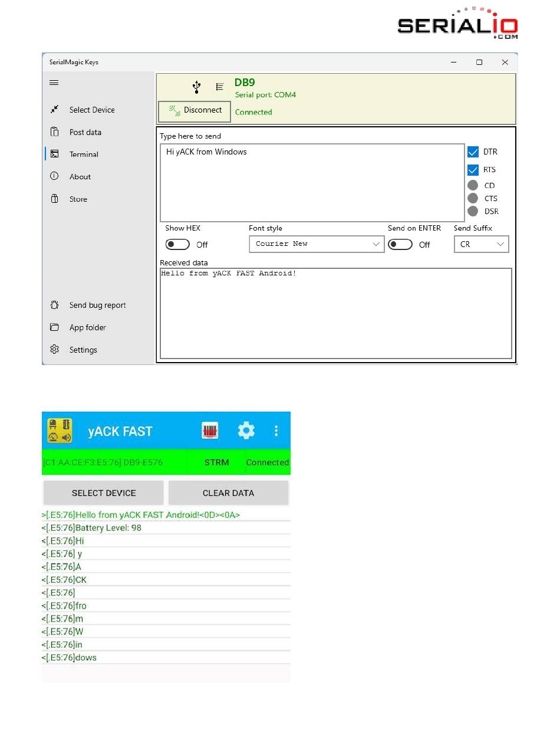Turn on the Show HEX toggle

(177, 244)
